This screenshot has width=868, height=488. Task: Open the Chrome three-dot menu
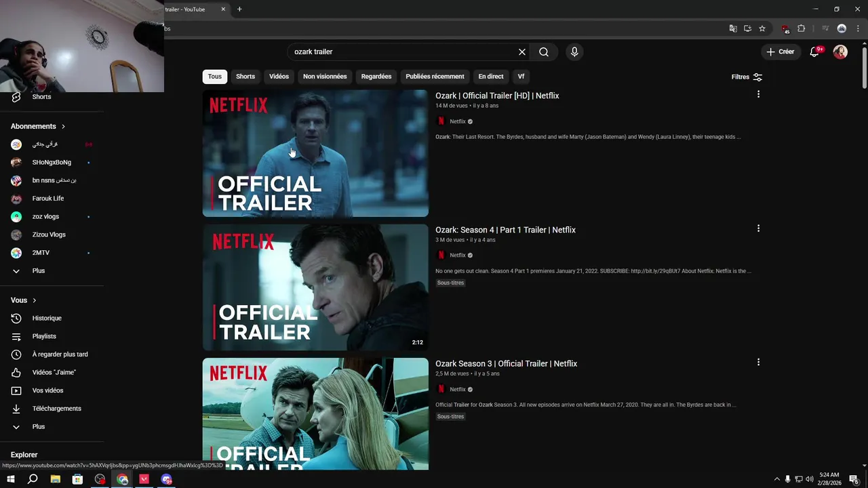point(858,28)
